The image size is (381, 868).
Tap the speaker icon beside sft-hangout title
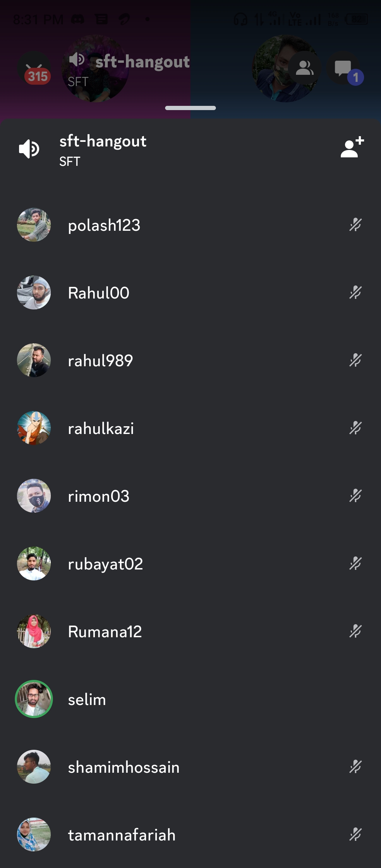tap(29, 149)
